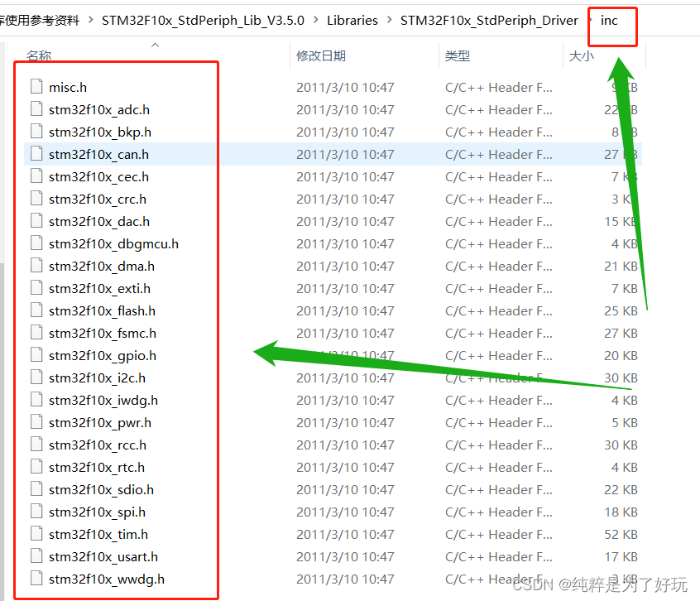700x601 pixels.
Task: Click the stm32f10x_flash.h file icon
Action: click(36, 310)
